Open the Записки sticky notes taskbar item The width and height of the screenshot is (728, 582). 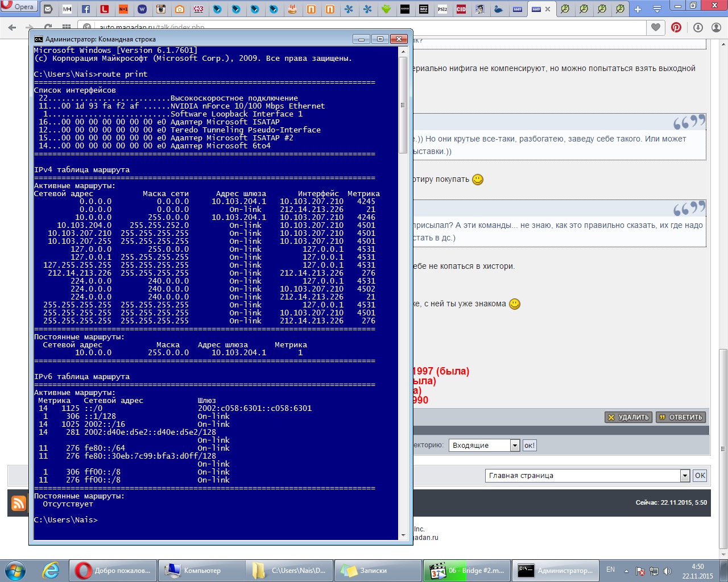coord(373,571)
